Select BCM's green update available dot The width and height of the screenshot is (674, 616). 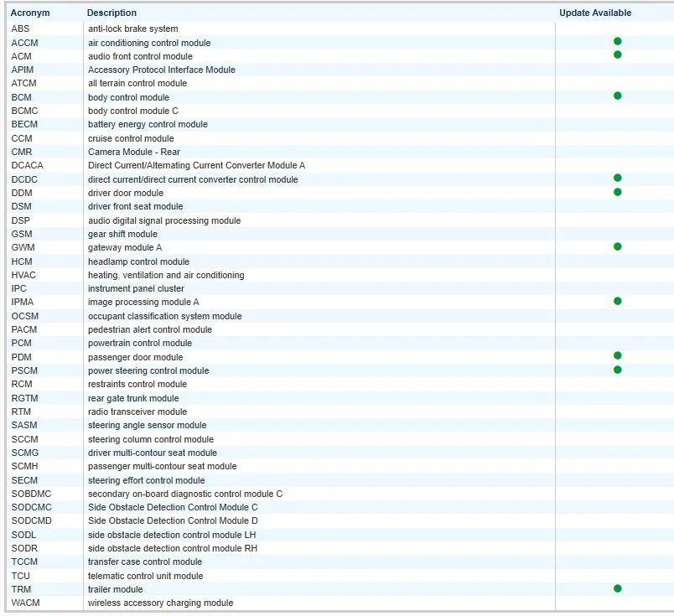point(617,96)
